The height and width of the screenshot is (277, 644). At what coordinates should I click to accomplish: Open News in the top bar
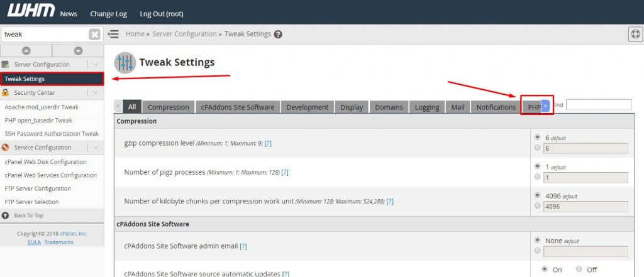point(69,14)
